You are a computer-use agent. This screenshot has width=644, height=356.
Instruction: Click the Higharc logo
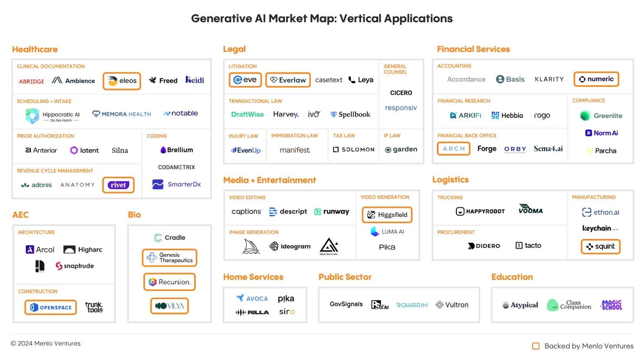click(83, 250)
